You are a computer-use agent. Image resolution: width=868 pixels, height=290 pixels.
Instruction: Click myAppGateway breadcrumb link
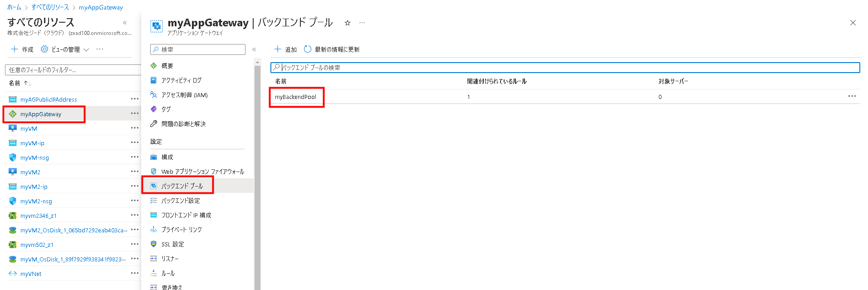(x=101, y=7)
